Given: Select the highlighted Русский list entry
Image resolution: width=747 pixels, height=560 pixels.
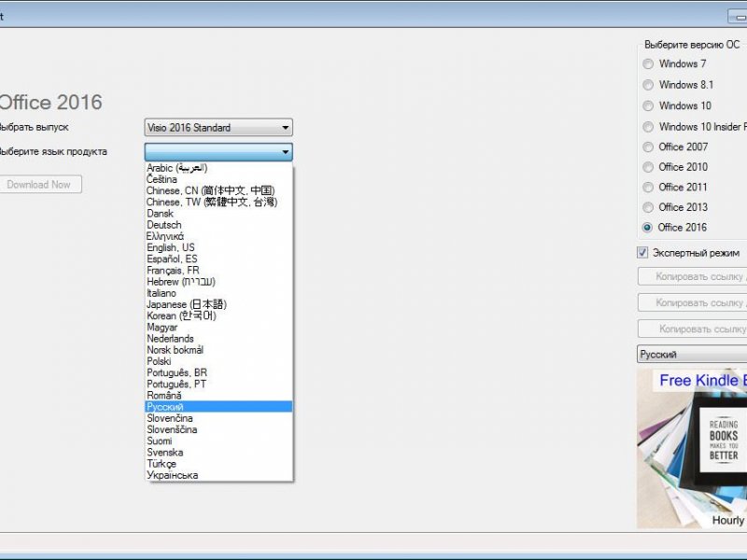Looking at the screenshot, I should point(218,407).
